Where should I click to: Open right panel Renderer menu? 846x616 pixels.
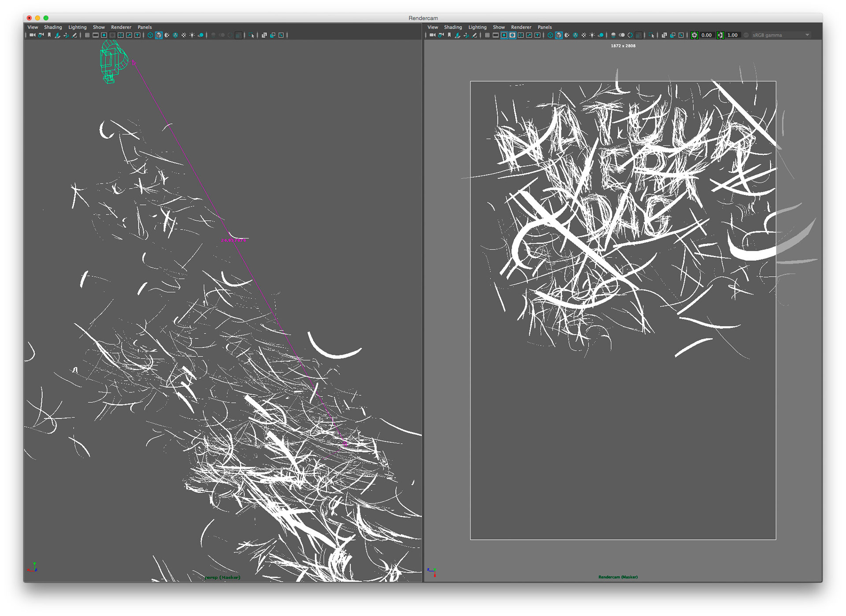tap(521, 27)
